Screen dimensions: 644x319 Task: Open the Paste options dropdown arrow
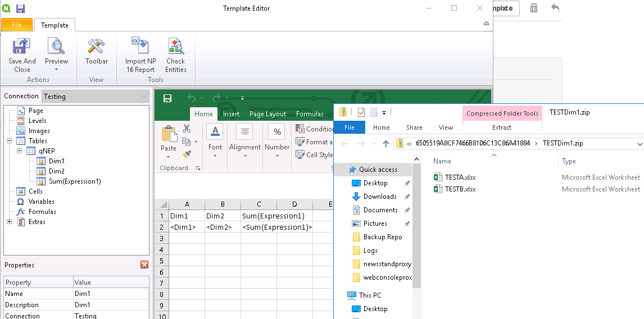(168, 156)
